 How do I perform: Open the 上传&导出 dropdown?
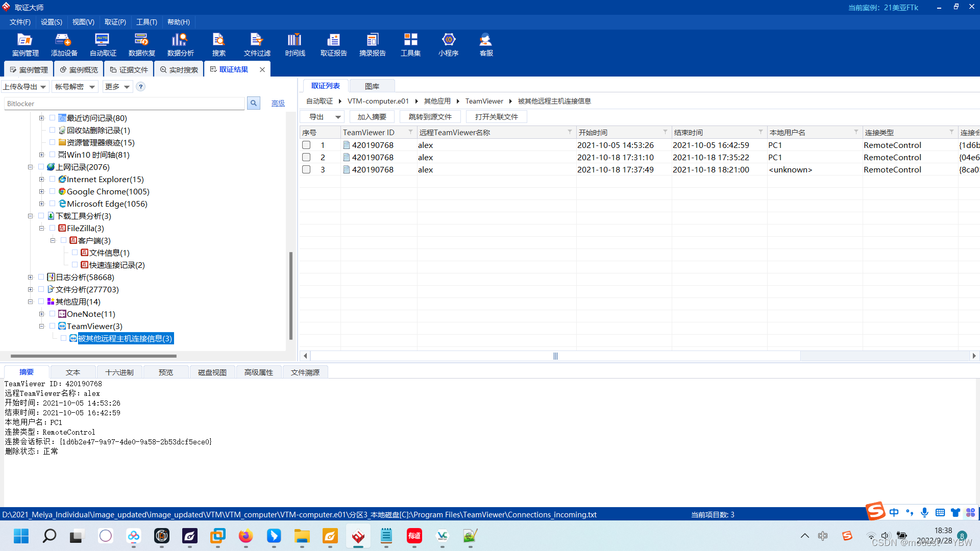click(x=24, y=87)
